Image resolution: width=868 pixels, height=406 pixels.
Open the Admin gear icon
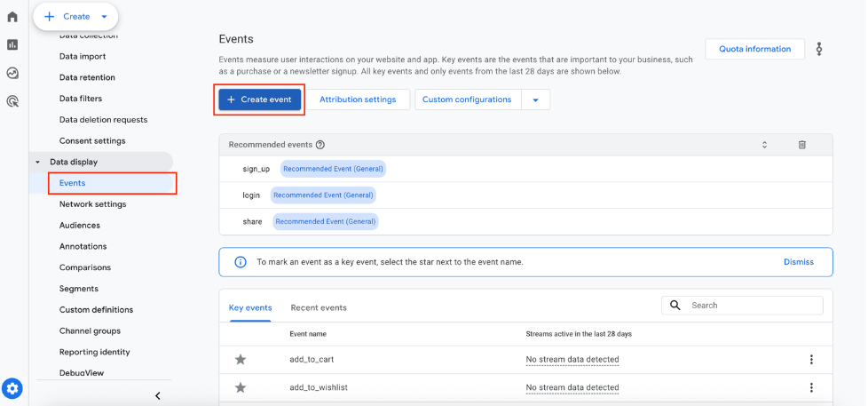point(12,388)
